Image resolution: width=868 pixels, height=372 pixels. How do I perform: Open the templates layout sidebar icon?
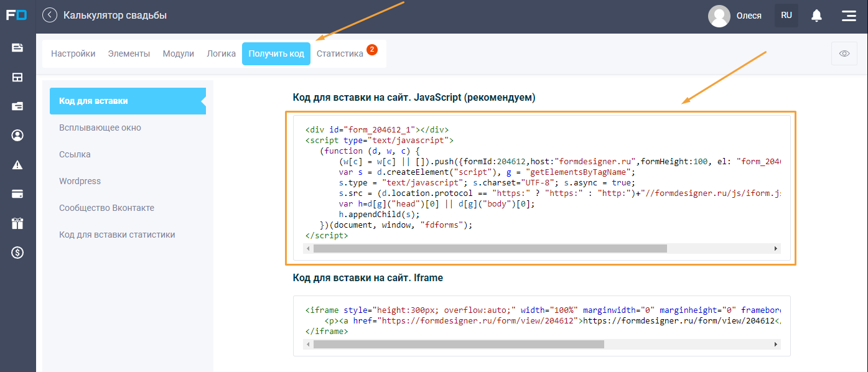[17, 77]
